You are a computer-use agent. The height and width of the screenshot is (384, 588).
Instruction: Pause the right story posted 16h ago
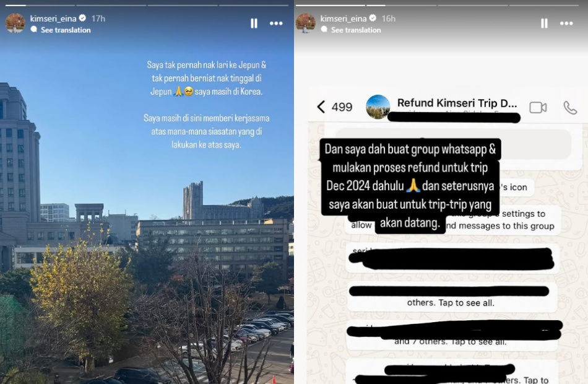tap(544, 24)
